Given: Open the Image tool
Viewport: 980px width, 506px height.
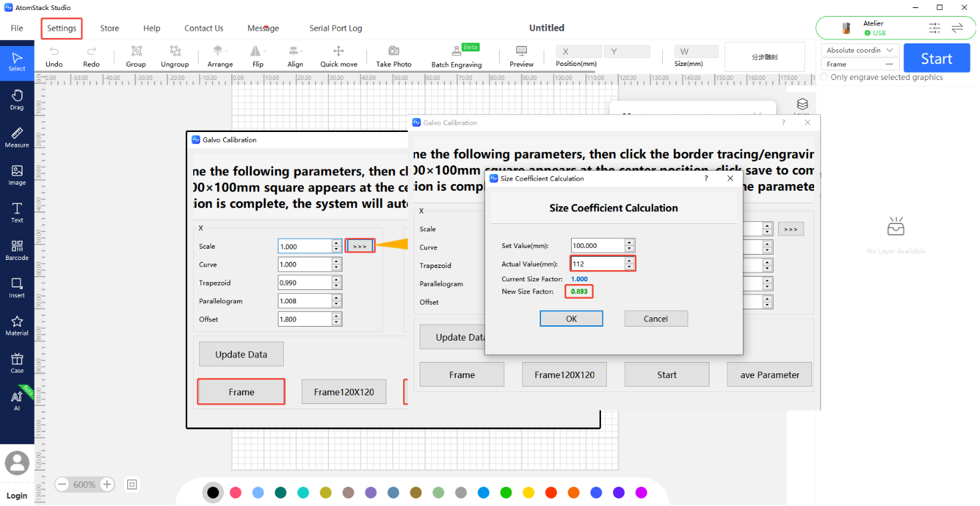Looking at the screenshot, I should point(17,175).
